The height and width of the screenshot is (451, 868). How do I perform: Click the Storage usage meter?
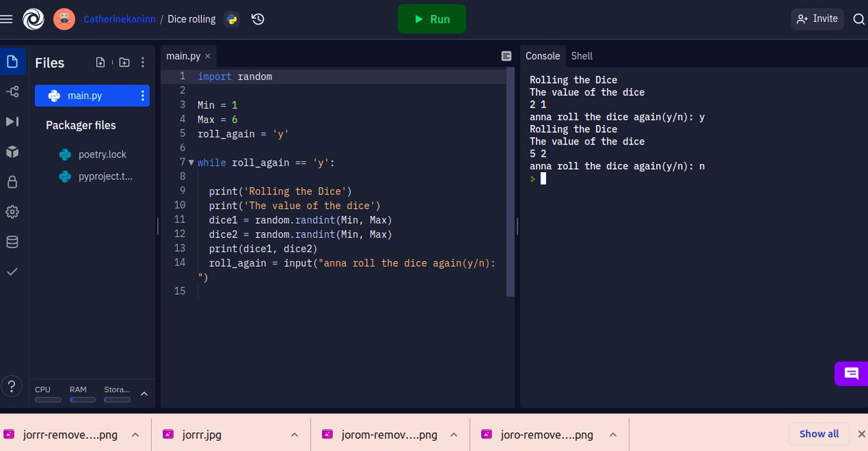coord(117,394)
